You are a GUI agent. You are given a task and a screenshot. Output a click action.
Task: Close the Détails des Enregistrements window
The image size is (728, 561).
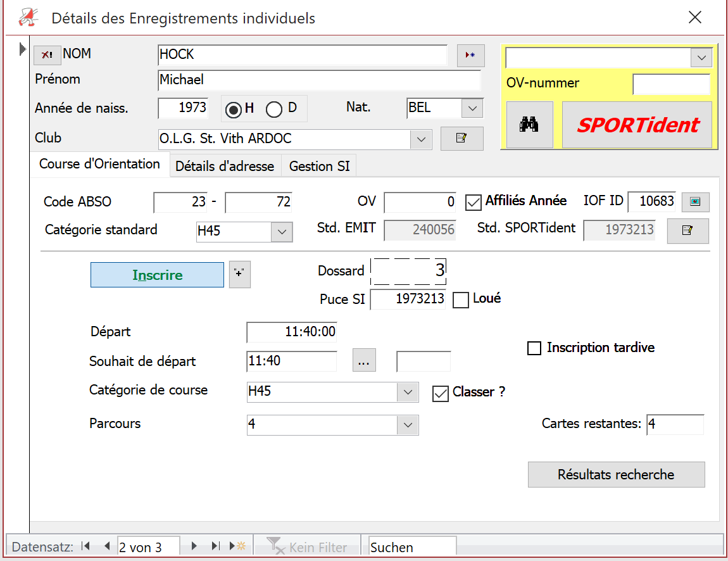[x=694, y=18]
